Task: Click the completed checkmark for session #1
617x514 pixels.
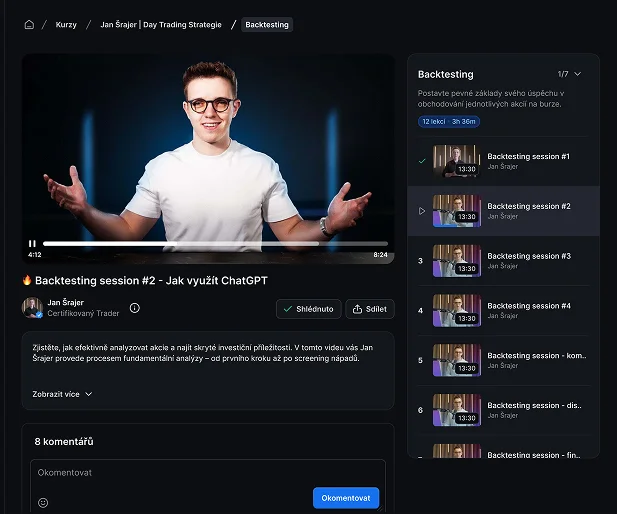Action: tap(422, 161)
